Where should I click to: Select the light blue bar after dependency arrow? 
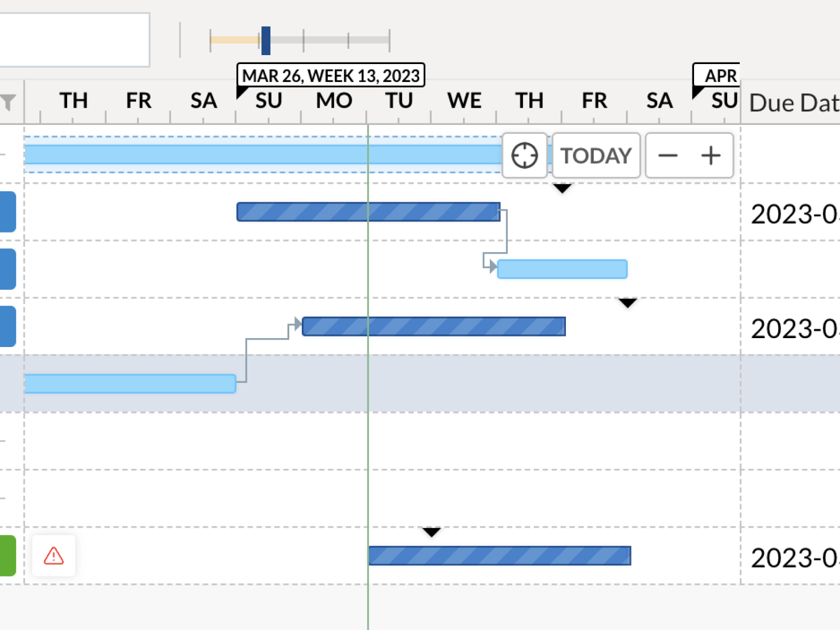point(562,269)
